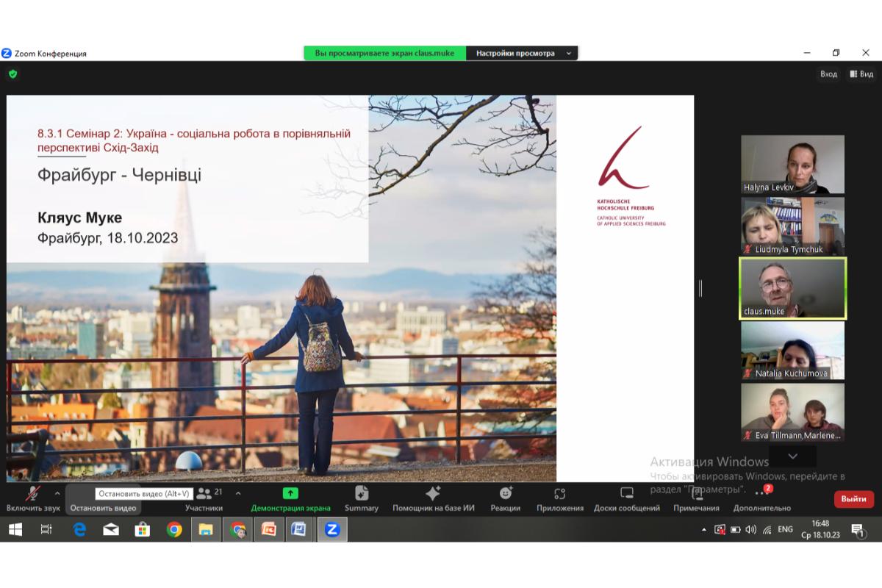882x588 pixels.
Task: Click presenter name Кляус Муке on slide
Action: click(79, 218)
